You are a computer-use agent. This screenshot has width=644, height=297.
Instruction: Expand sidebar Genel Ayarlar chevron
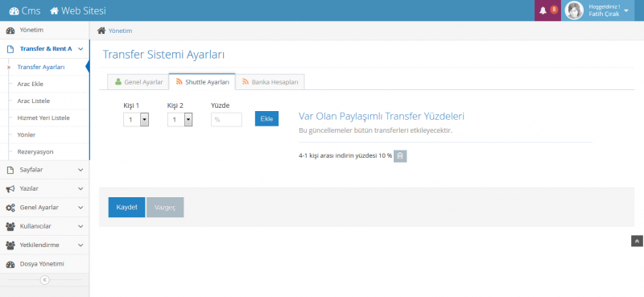tap(80, 208)
